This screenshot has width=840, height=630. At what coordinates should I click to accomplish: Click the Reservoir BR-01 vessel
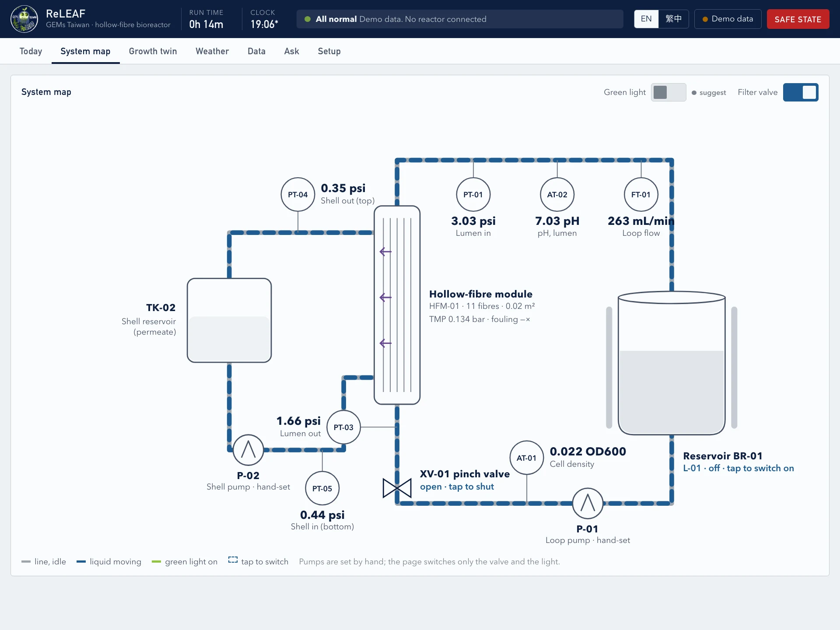tap(672, 363)
